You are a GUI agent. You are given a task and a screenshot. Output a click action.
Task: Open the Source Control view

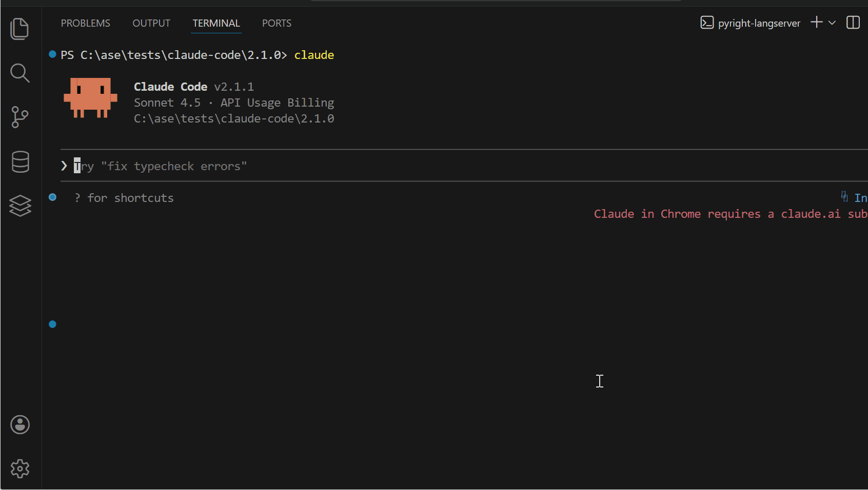tap(20, 117)
